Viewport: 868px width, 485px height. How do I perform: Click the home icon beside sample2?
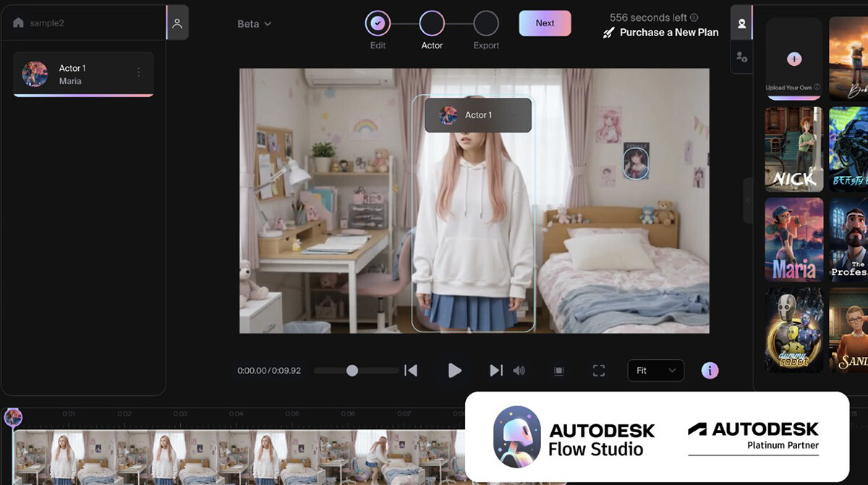coord(18,22)
